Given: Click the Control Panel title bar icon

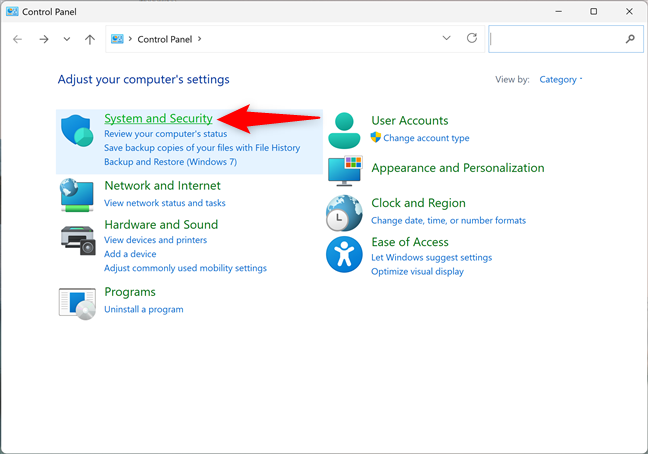Looking at the screenshot, I should [x=12, y=11].
